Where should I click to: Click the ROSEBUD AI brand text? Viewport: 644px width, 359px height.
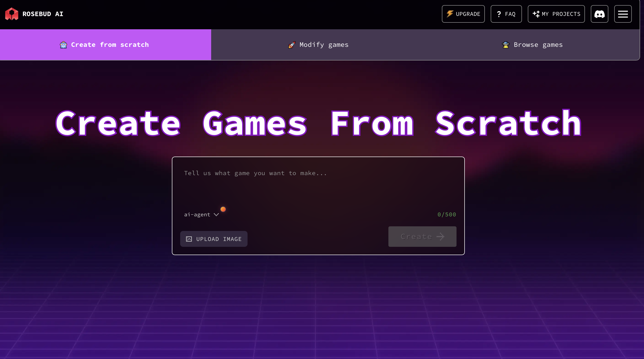tap(43, 14)
